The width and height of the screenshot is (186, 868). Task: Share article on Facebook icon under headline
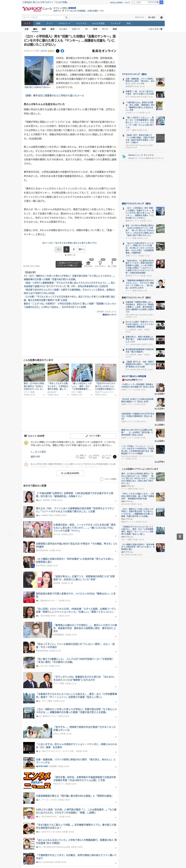point(62,51)
